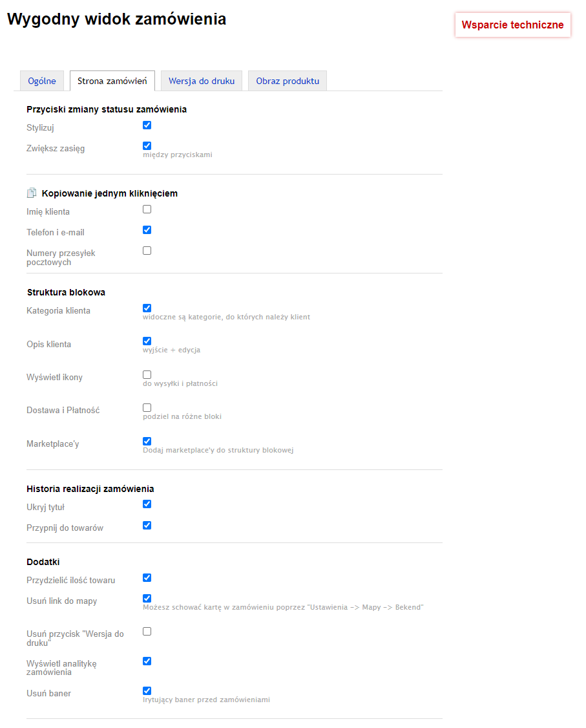
Task: Toggle Przypnij do towarów checkbox
Action: click(147, 526)
